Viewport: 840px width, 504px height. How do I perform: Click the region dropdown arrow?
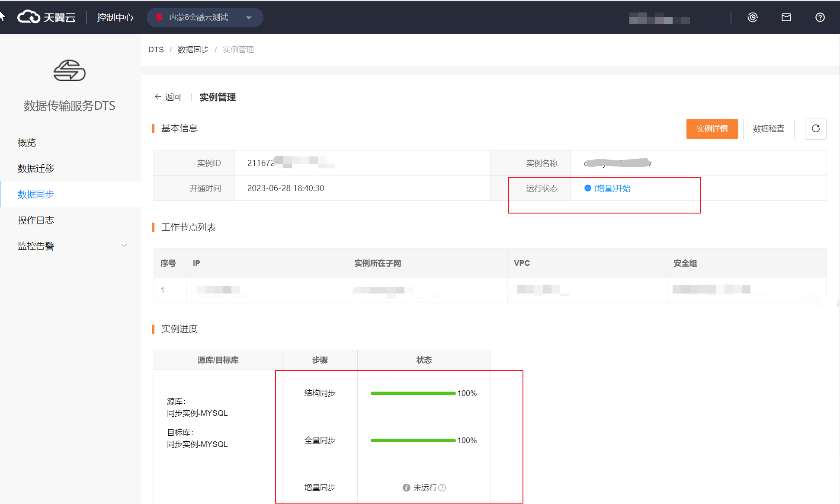(249, 18)
